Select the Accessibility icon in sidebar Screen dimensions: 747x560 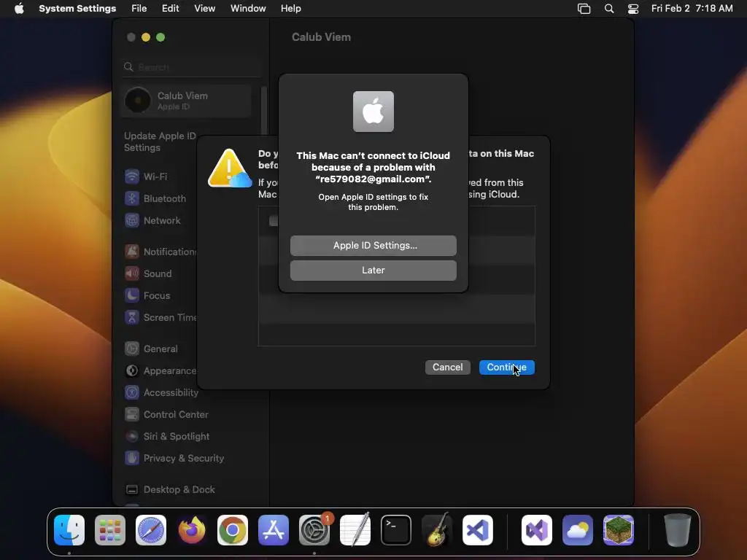click(132, 392)
